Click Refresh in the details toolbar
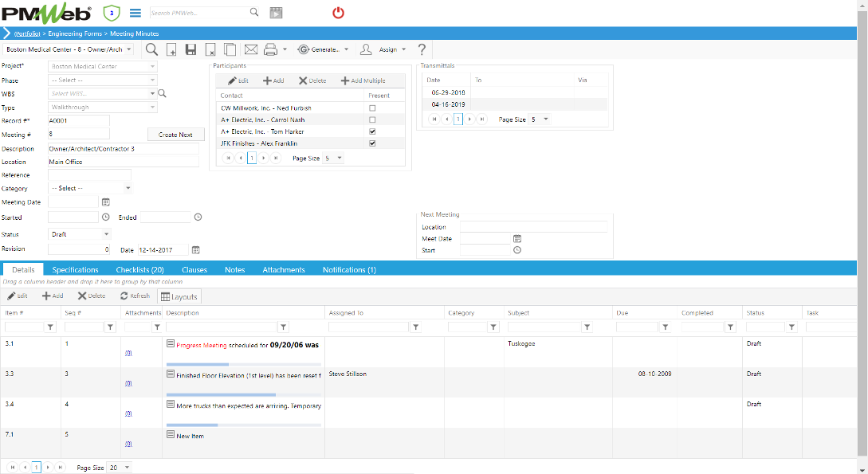The height and width of the screenshot is (474, 868). point(135,296)
